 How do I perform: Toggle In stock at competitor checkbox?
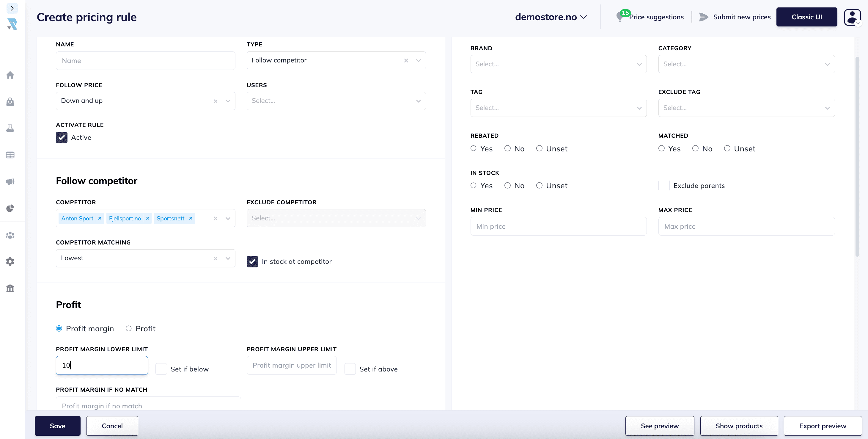coord(252,261)
